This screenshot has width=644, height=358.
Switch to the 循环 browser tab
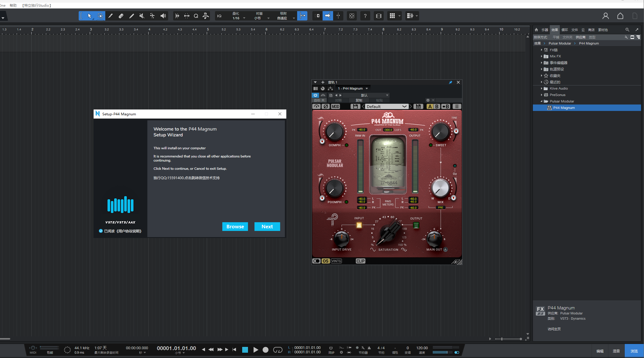tap(564, 30)
